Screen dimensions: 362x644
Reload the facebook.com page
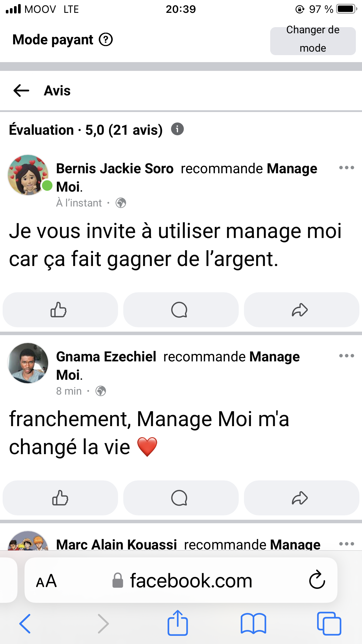coord(317,580)
